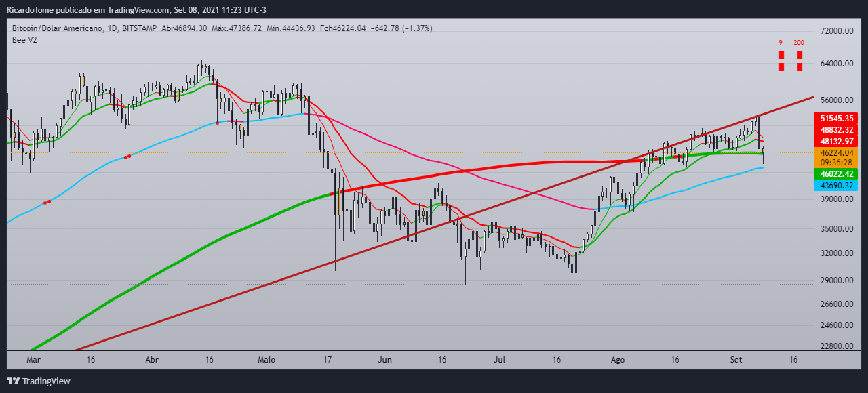Click the 09:36:28 countdown timer
Image resolution: width=868 pixels, height=393 pixels.
[x=836, y=163]
